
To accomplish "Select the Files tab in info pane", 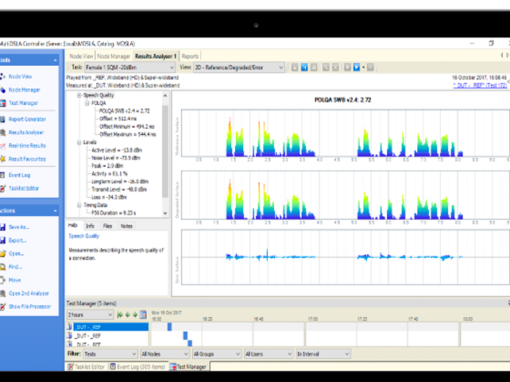I will point(107,226).
